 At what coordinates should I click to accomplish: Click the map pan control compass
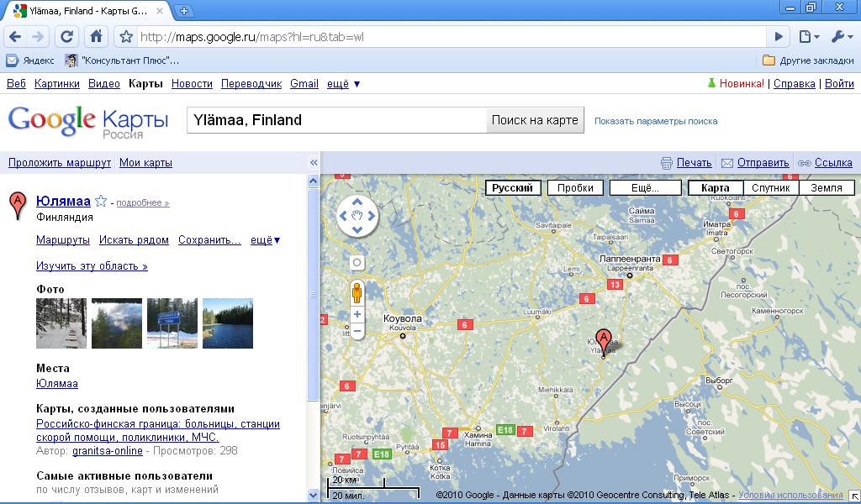click(357, 216)
